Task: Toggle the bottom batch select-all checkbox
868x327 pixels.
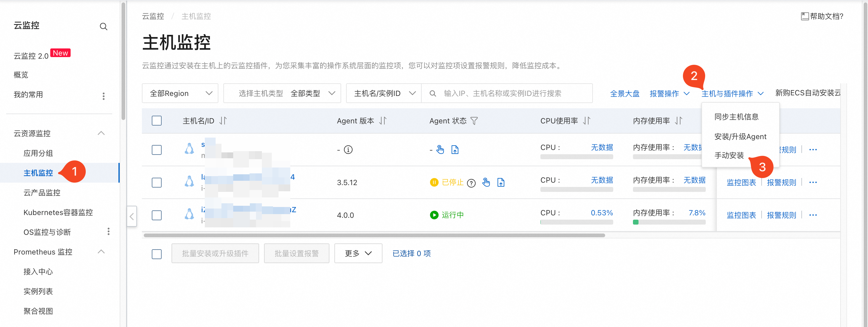Action: click(157, 254)
